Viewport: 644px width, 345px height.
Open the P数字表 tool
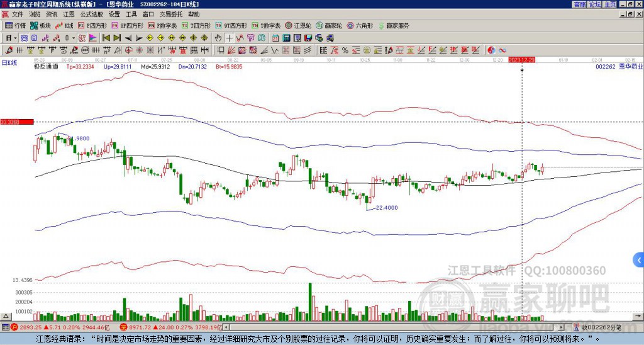[x=162, y=25]
